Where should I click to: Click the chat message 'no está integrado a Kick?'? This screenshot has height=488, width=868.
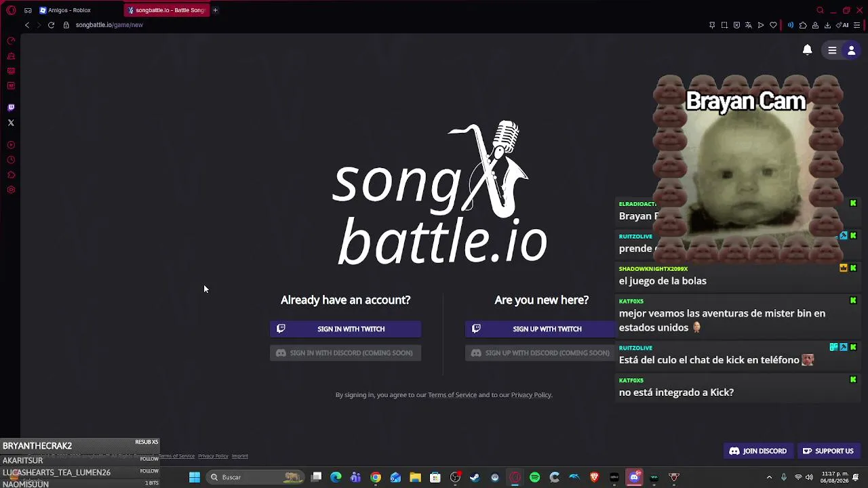coord(676,392)
